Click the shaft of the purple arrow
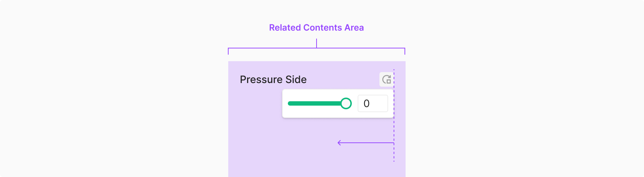 click(367, 143)
